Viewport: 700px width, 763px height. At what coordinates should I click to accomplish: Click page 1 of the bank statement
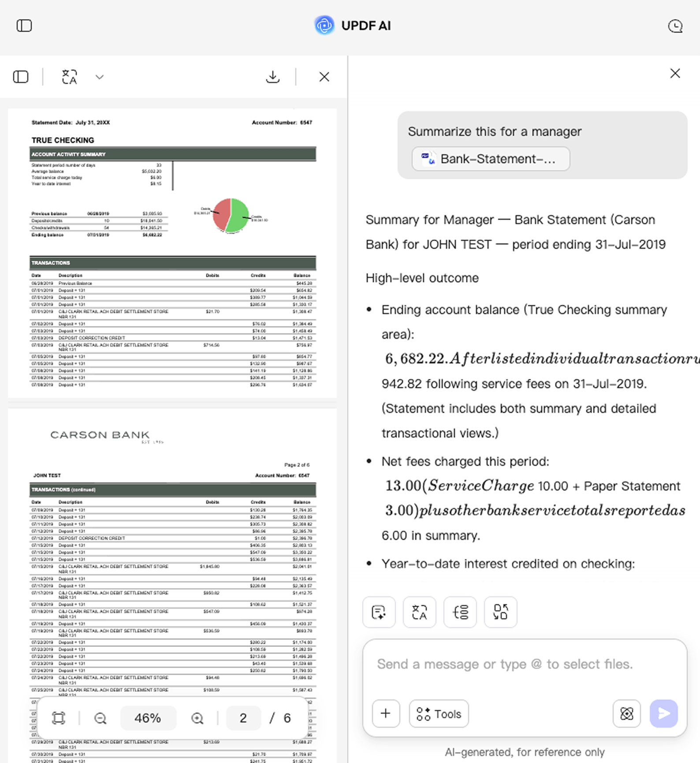[172, 253]
